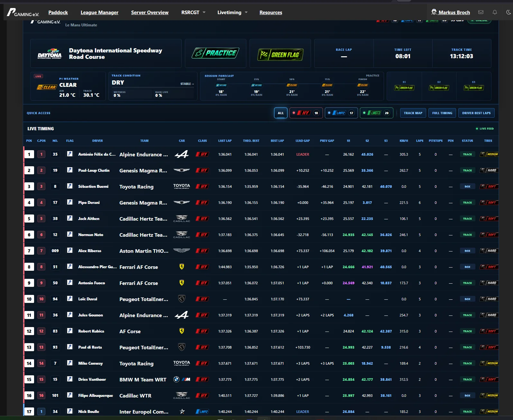Open the mail inbox icon

coord(481,12)
